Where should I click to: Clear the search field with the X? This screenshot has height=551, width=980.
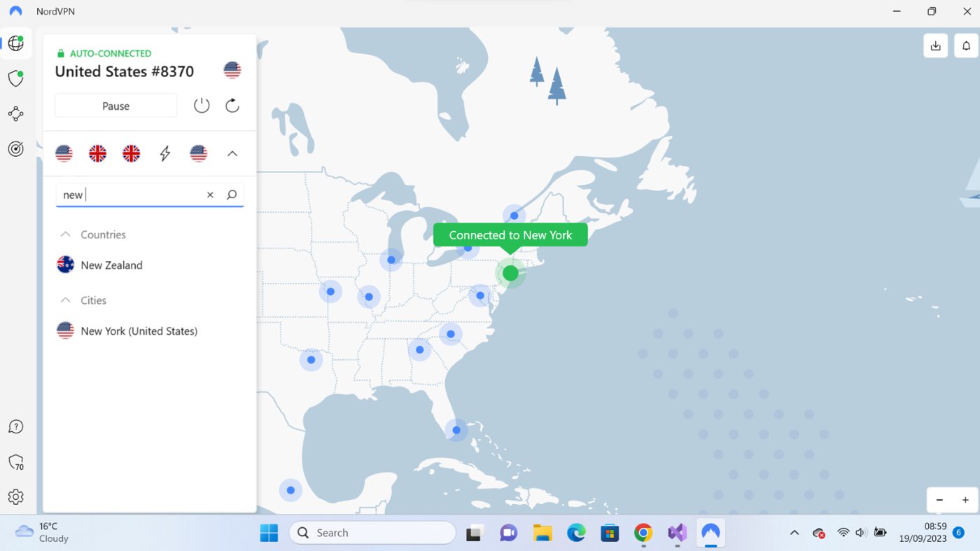[x=210, y=195]
